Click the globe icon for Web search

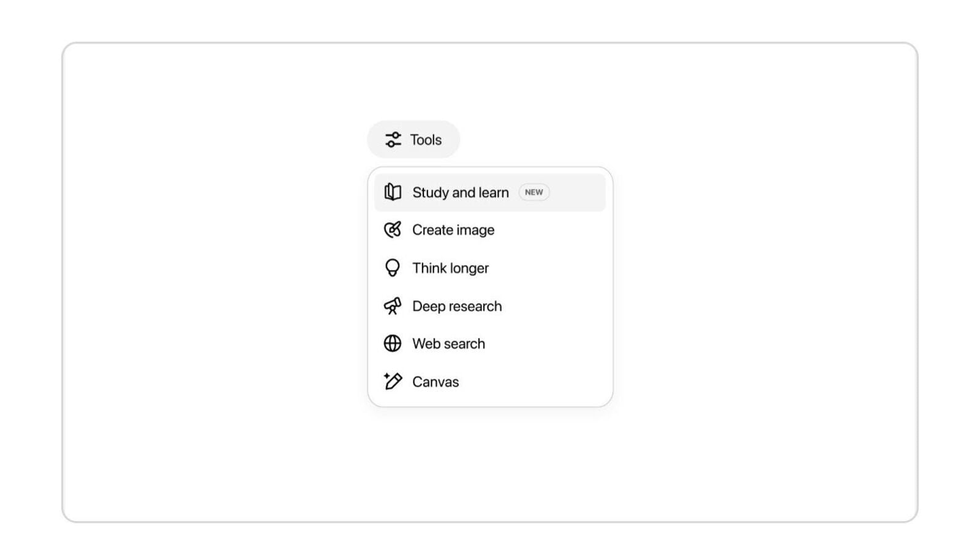(x=393, y=343)
